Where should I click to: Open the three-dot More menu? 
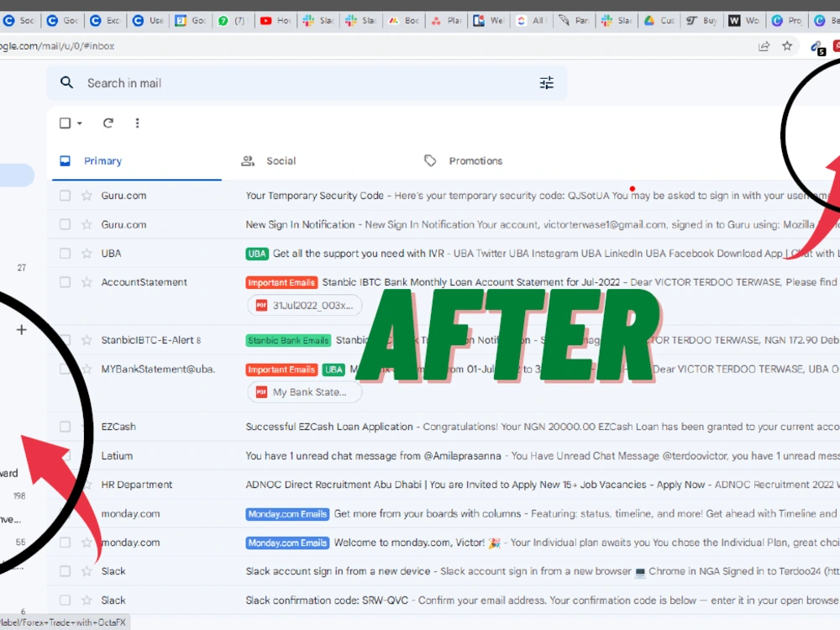137,123
